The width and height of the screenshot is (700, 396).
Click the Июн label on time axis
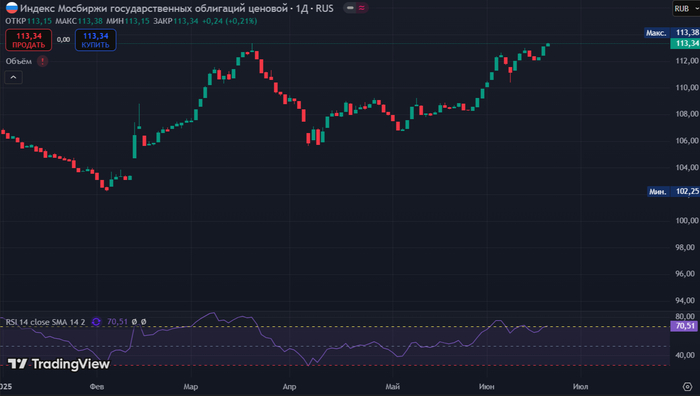click(x=487, y=387)
